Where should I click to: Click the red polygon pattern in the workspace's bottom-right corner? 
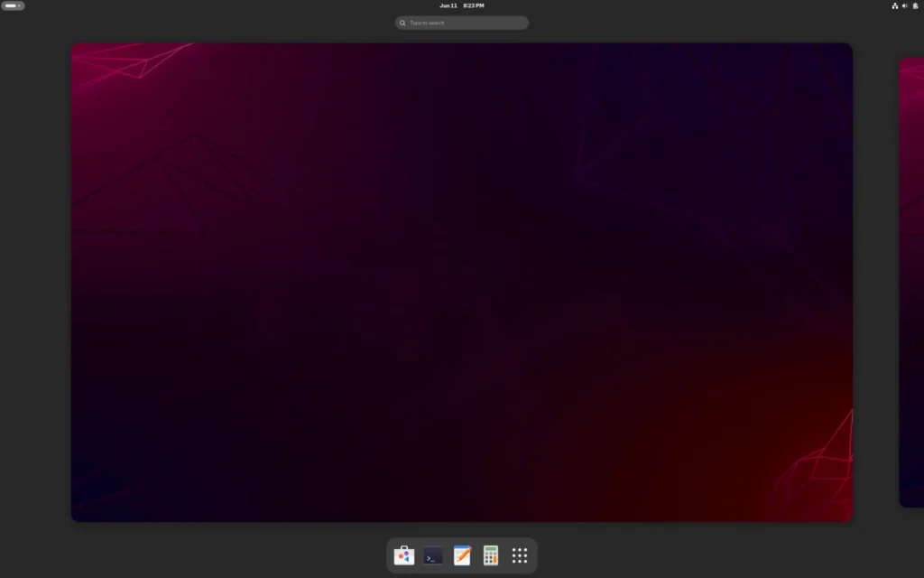817,474
